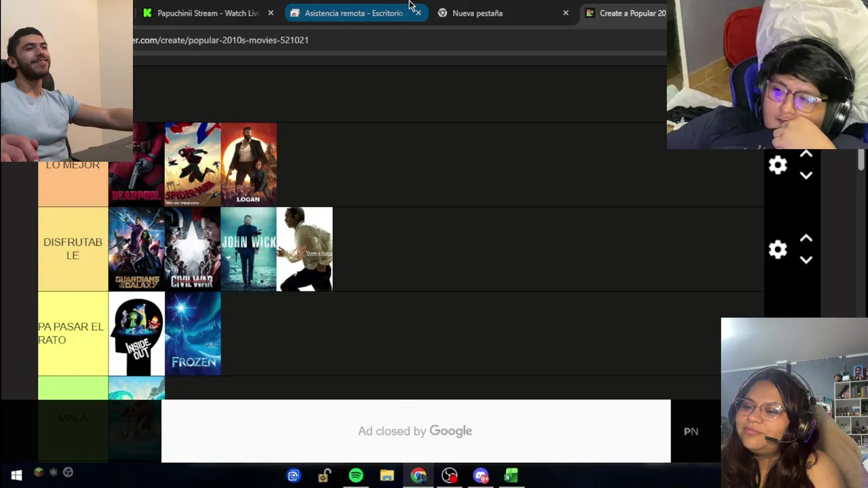Pick the Frozen movie poster
Screen dimensions: 868x488
point(193,333)
